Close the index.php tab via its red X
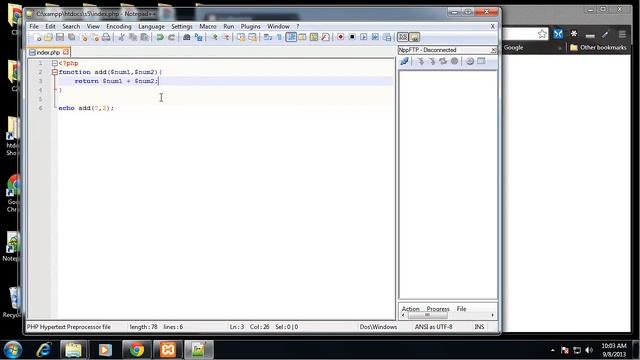This screenshot has height=360, width=640. pyautogui.click(x=66, y=52)
